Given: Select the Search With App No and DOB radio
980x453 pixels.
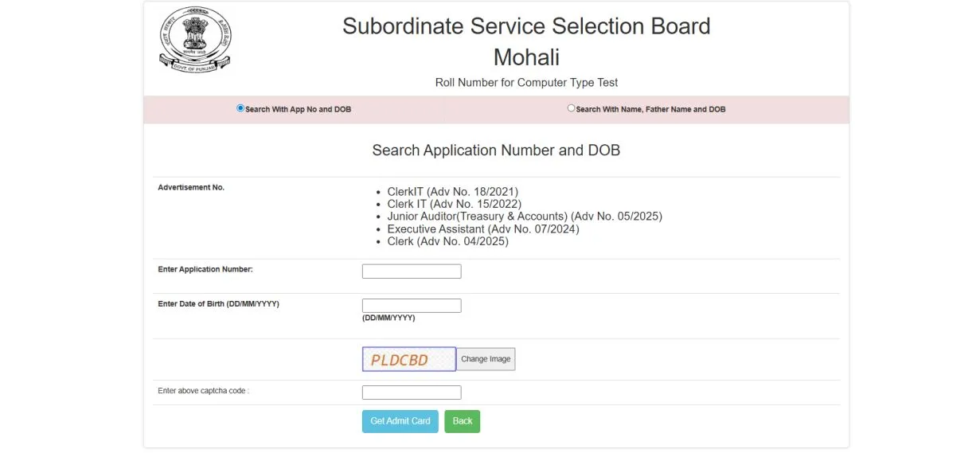Looking at the screenshot, I should click(x=240, y=108).
